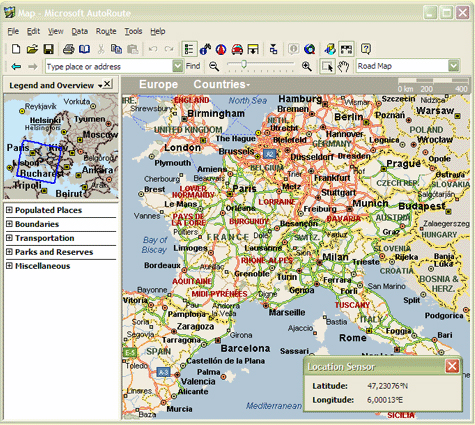Go back with the blue left arrow
The width and height of the screenshot is (475, 425).
(x=16, y=66)
